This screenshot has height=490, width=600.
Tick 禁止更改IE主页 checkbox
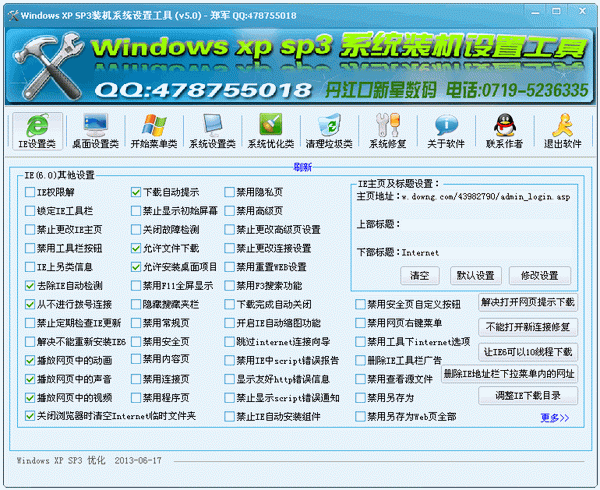pos(30,230)
